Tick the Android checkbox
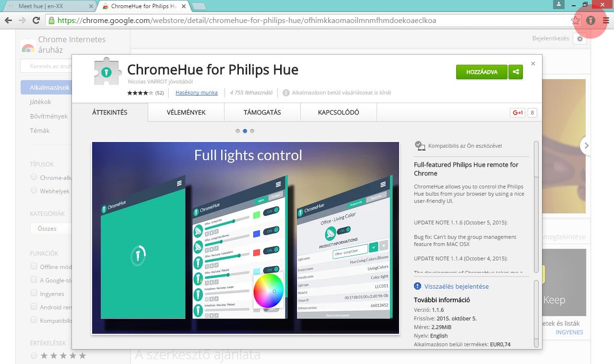614x364 pixels. (x=34, y=306)
